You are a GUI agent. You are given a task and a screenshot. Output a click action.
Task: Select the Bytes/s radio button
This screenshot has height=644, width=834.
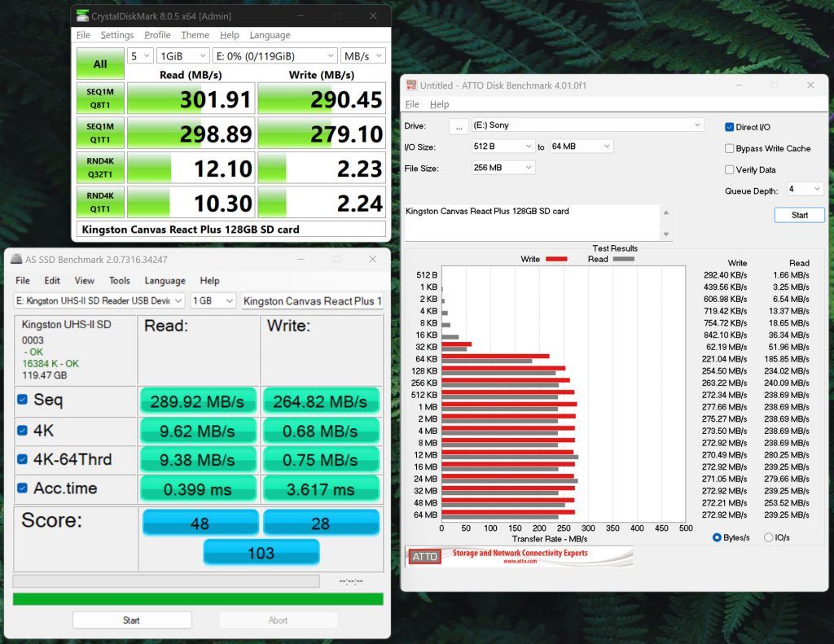pyautogui.click(x=717, y=537)
